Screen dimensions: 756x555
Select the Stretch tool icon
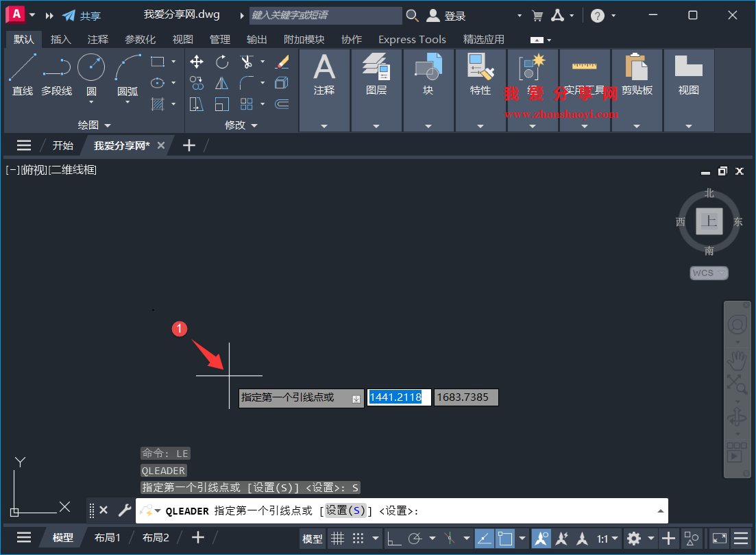[197, 103]
